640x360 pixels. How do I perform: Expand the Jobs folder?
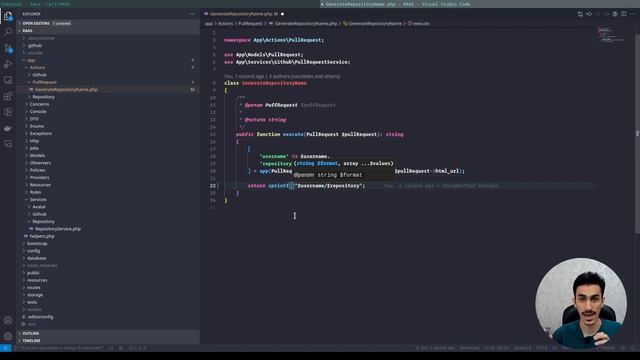click(34, 148)
